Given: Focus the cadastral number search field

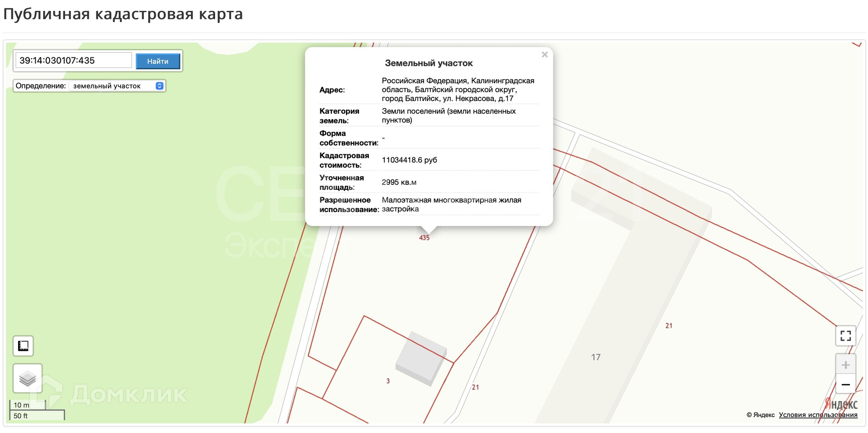Looking at the screenshot, I should 74,61.
